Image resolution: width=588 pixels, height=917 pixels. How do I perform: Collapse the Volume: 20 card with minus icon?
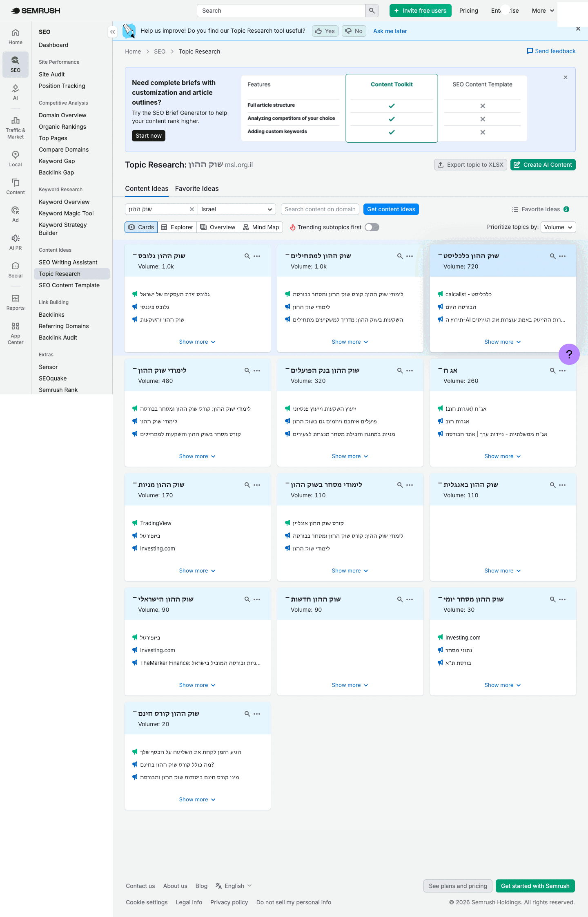pyautogui.click(x=134, y=713)
